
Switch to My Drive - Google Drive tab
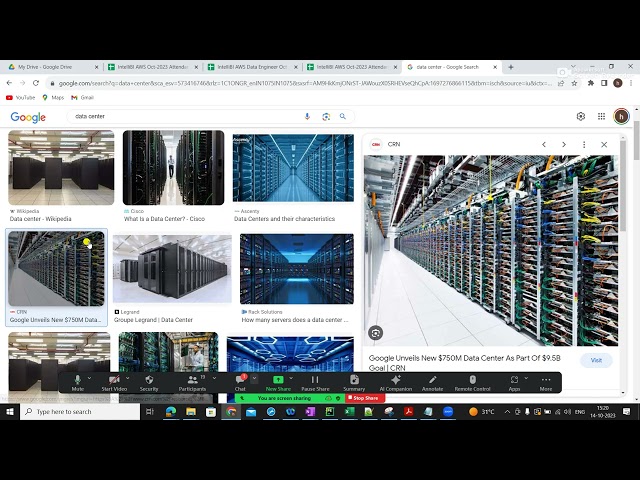coord(51,67)
